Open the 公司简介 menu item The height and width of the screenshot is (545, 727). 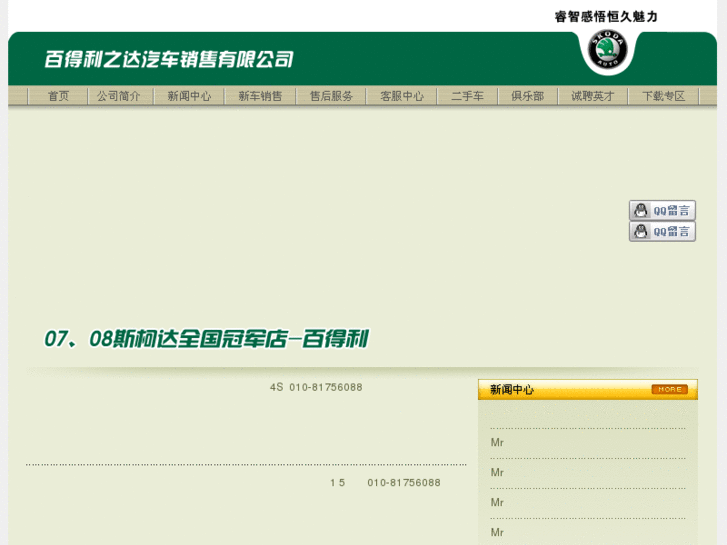tap(118, 96)
